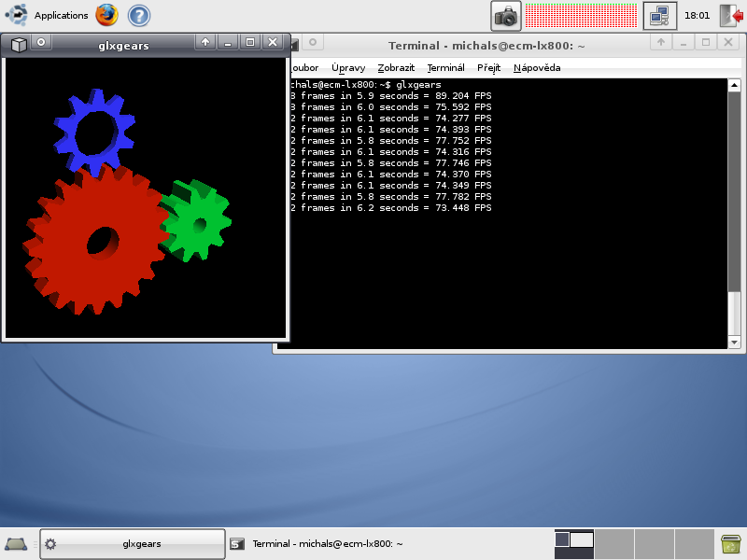Shade the glxgears window with up arrow
Screen dimensions: 747x560
click(205, 42)
